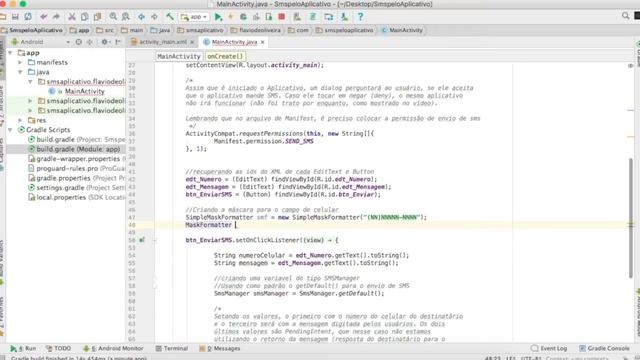Open the Gradle Console
Viewport: 640px width, 360px height.
click(x=604, y=349)
